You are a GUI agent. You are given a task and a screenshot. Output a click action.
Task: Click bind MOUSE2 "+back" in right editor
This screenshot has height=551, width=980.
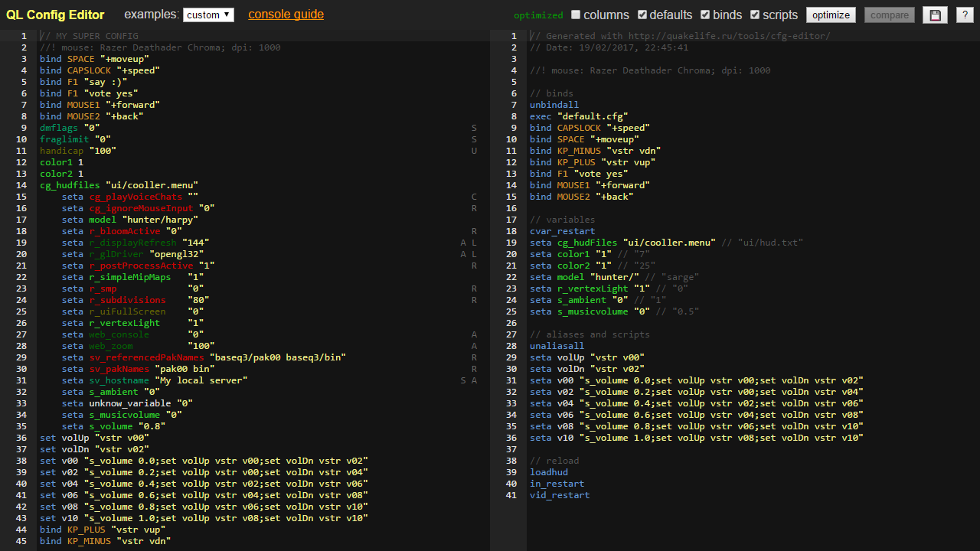coord(581,197)
